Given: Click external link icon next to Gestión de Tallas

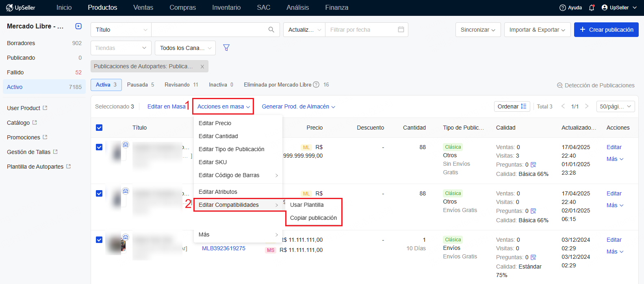Looking at the screenshot, I should tap(55, 152).
